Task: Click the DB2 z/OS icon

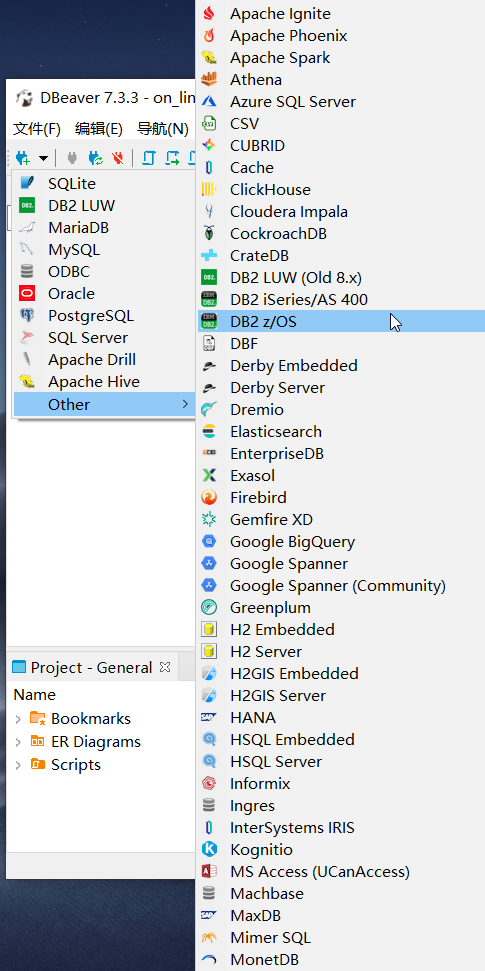Action: (x=209, y=321)
